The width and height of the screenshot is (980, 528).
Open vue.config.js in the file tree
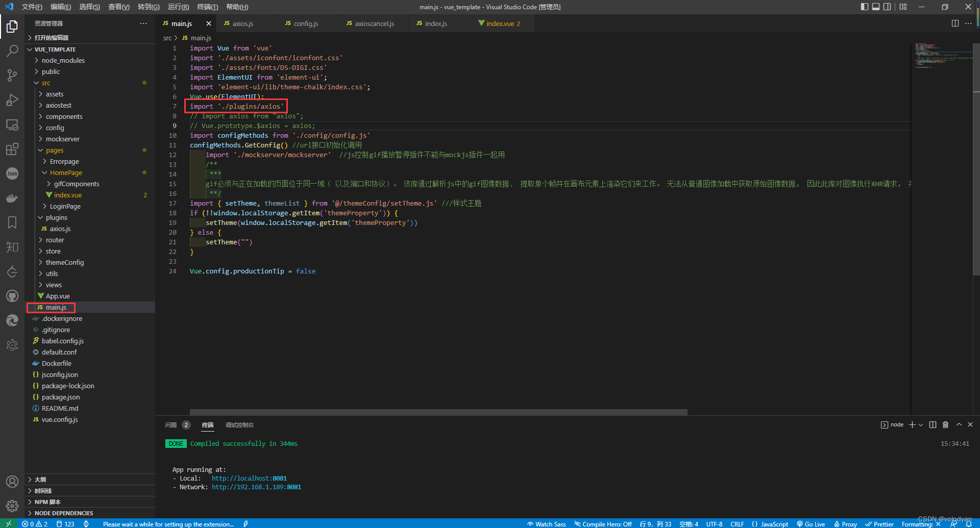[x=60, y=419]
